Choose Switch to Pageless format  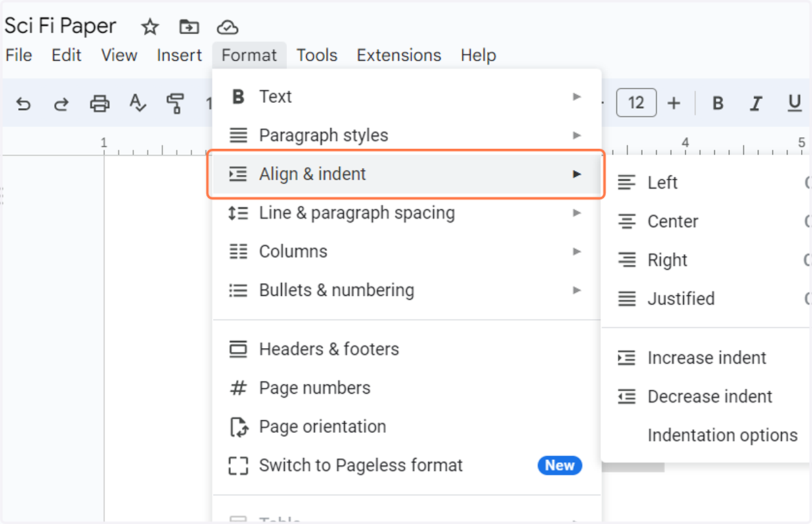pos(407,465)
